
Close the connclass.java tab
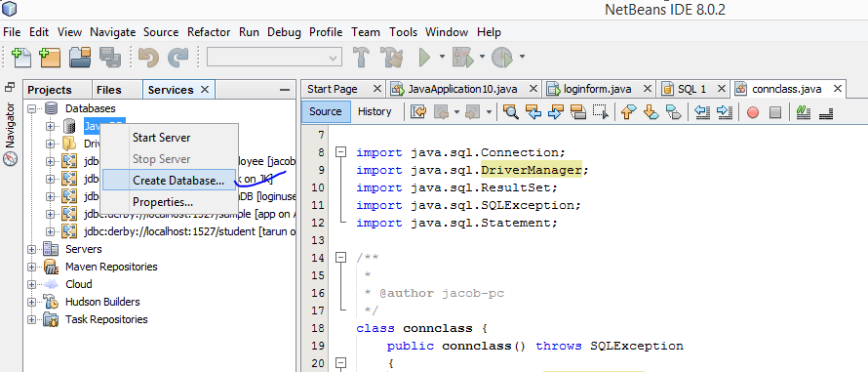click(x=837, y=89)
